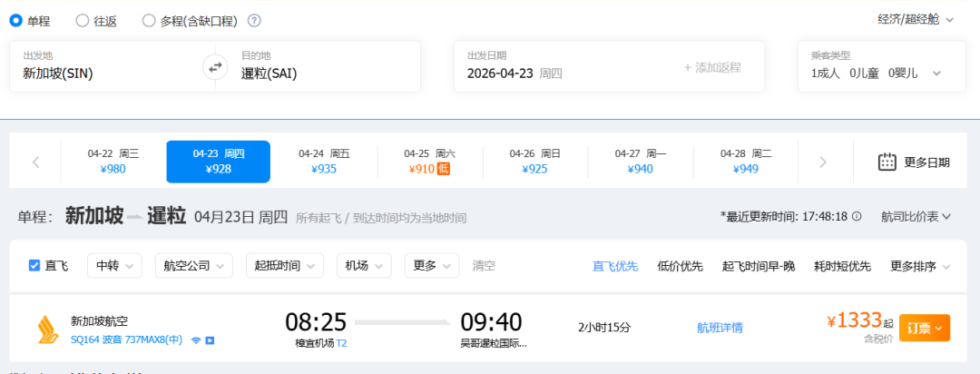
Task: Select the 单程 one-way radio button
Action: [15, 20]
